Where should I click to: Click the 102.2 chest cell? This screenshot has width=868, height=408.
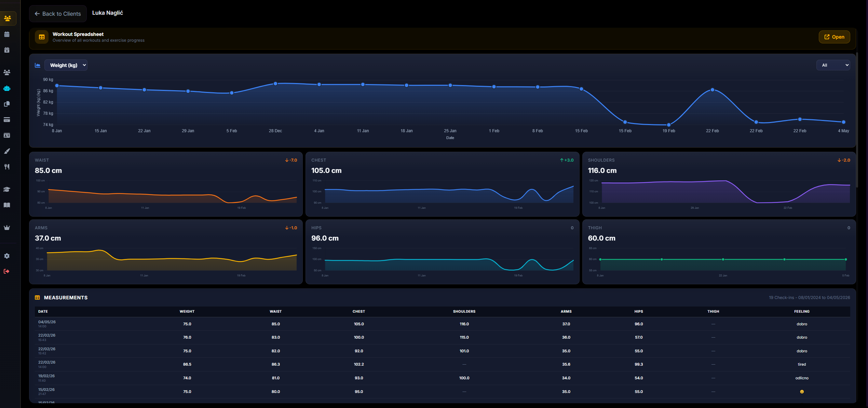[359, 364]
